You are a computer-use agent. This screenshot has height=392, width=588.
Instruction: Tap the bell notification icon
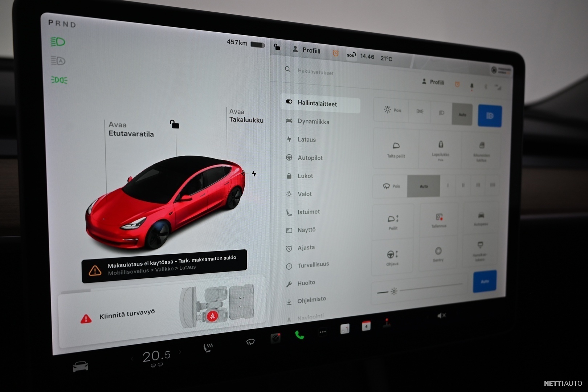[x=472, y=86]
